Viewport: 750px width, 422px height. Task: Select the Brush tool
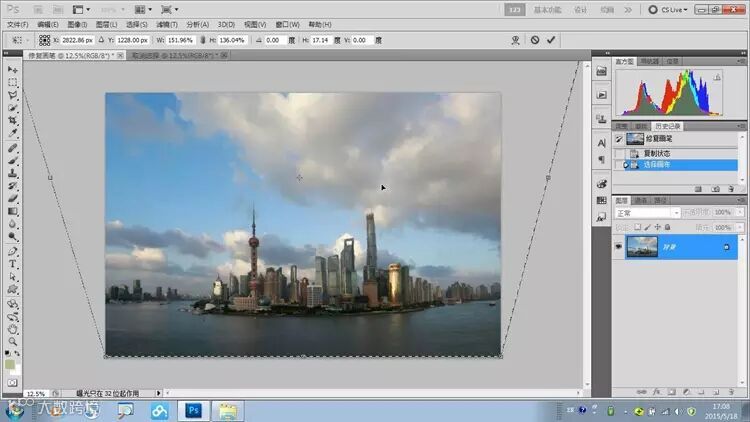click(12, 160)
